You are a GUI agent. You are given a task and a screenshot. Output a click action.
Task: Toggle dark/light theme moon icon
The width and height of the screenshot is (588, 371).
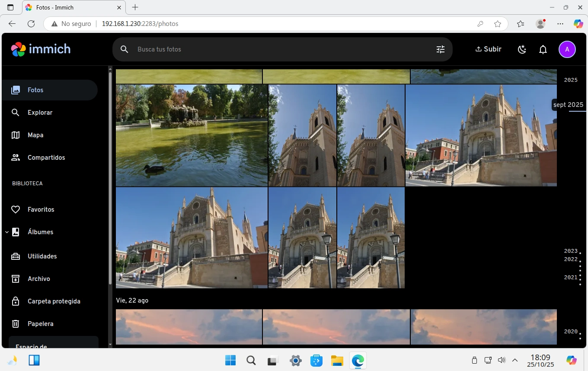522,49
